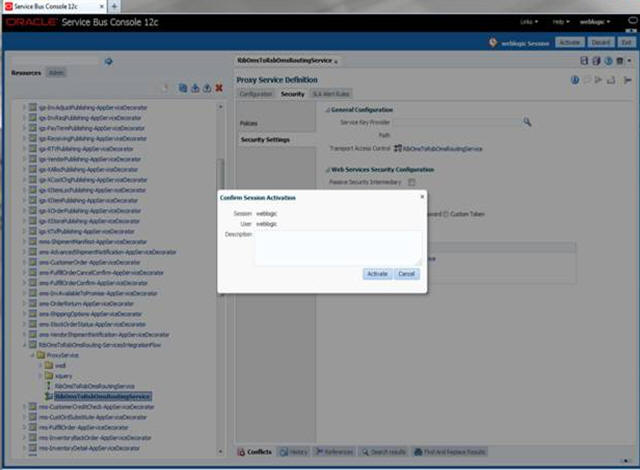
Task: Click the tree scroll up arrow
Action: tap(220, 107)
